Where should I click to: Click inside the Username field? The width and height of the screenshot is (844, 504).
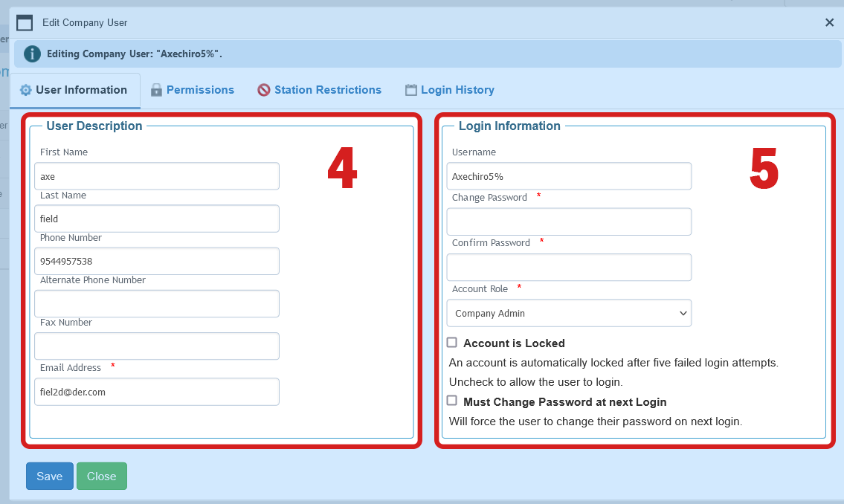click(x=568, y=176)
